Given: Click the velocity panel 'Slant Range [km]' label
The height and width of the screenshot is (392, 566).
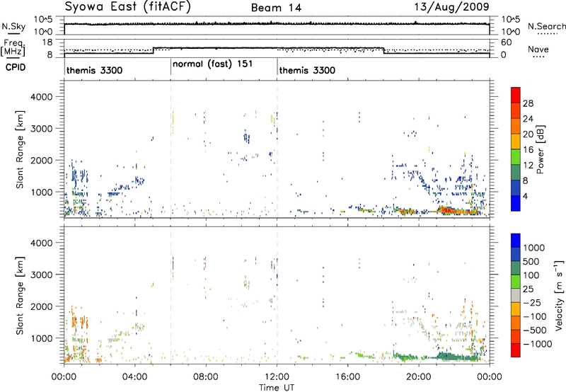Looking at the screenshot, I should (20, 296).
